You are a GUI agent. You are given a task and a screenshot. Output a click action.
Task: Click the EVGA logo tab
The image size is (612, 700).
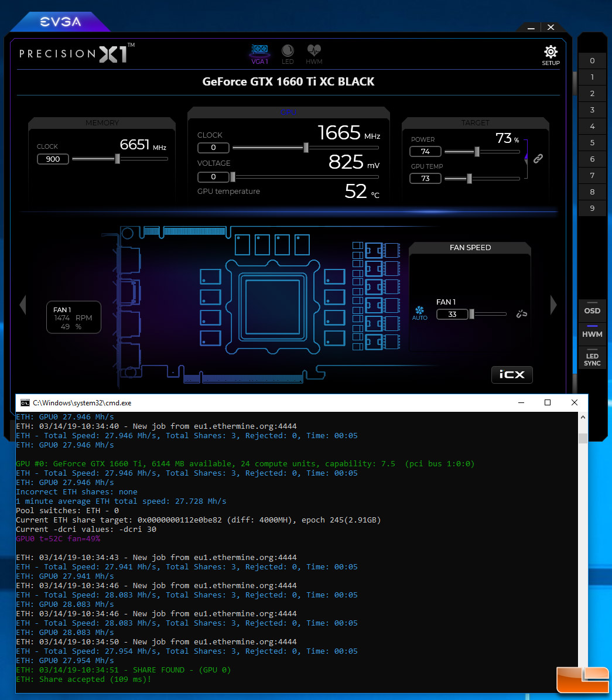click(x=61, y=22)
